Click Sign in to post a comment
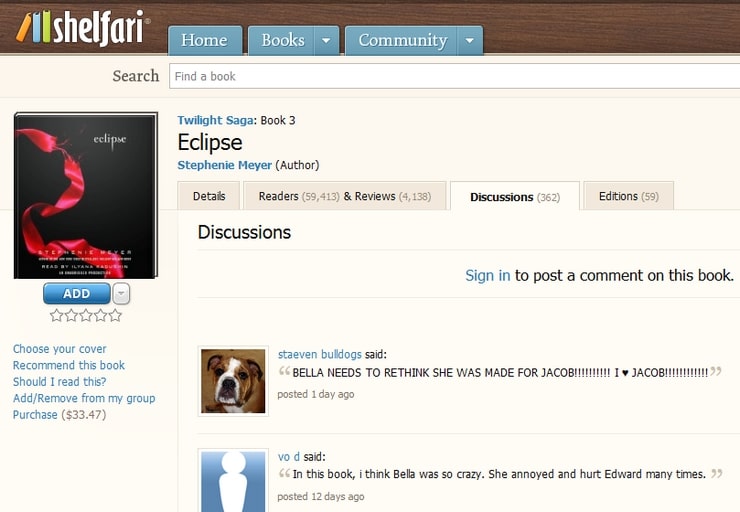This screenshot has height=512, width=740. click(488, 275)
